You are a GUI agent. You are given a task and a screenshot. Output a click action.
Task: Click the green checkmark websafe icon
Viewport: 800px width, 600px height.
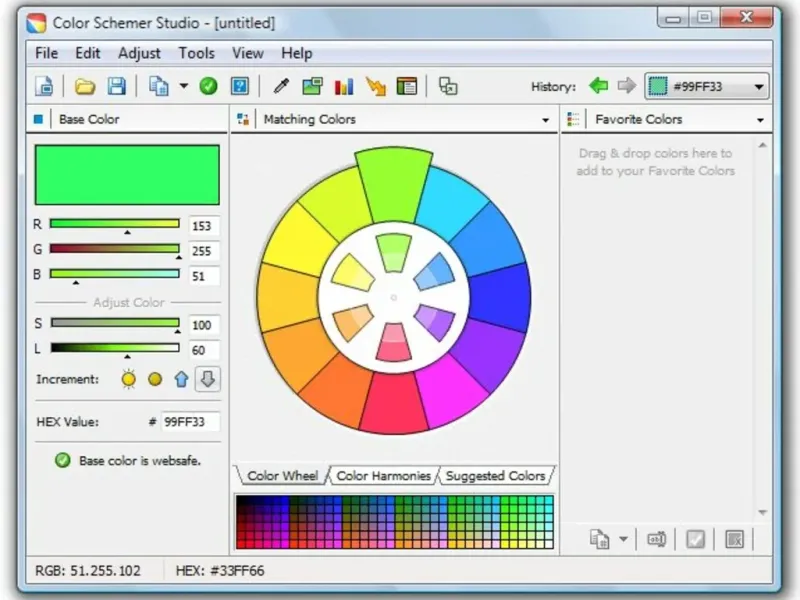coord(208,86)
